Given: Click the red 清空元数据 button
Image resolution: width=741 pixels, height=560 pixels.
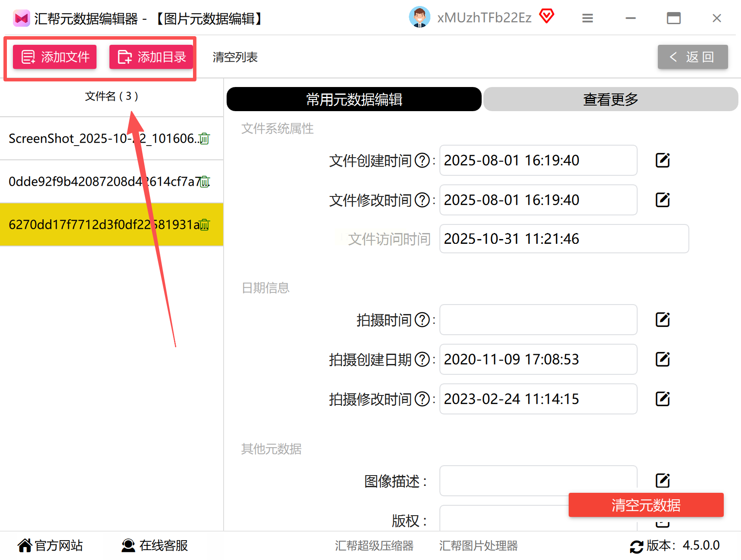Looking at the screenshot, I should coord(646,505).
